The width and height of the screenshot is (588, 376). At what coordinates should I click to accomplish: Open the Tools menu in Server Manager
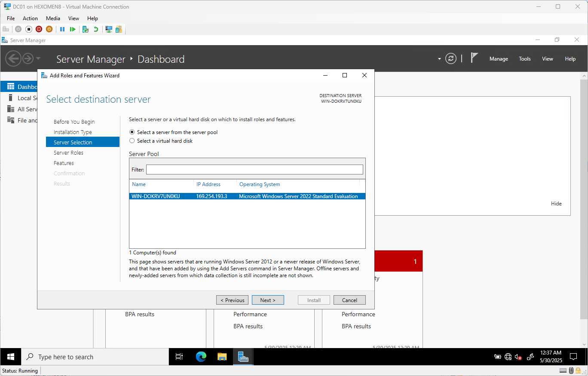coord(524,59)
